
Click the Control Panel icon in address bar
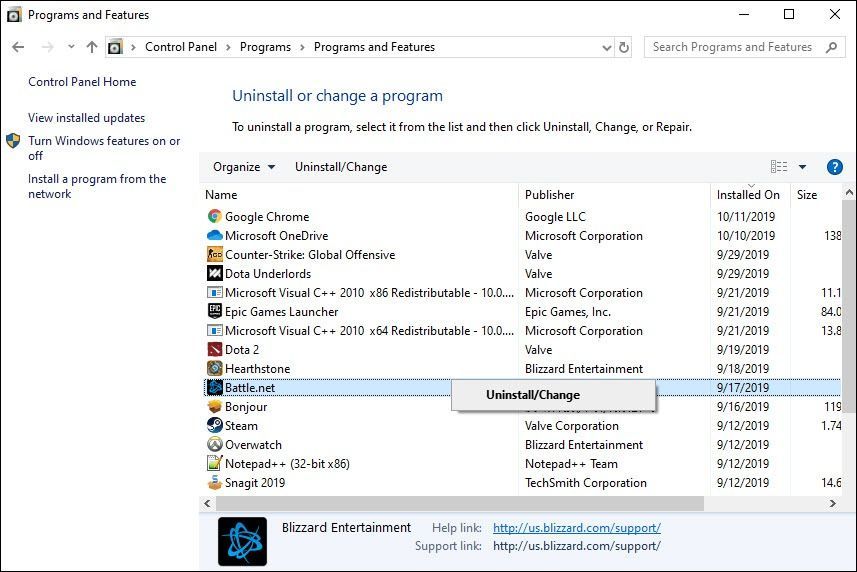[115, 48]
